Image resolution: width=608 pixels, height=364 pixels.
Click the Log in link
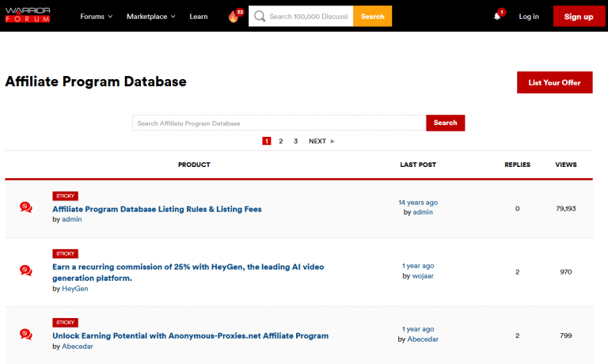[x=529, y=17]
